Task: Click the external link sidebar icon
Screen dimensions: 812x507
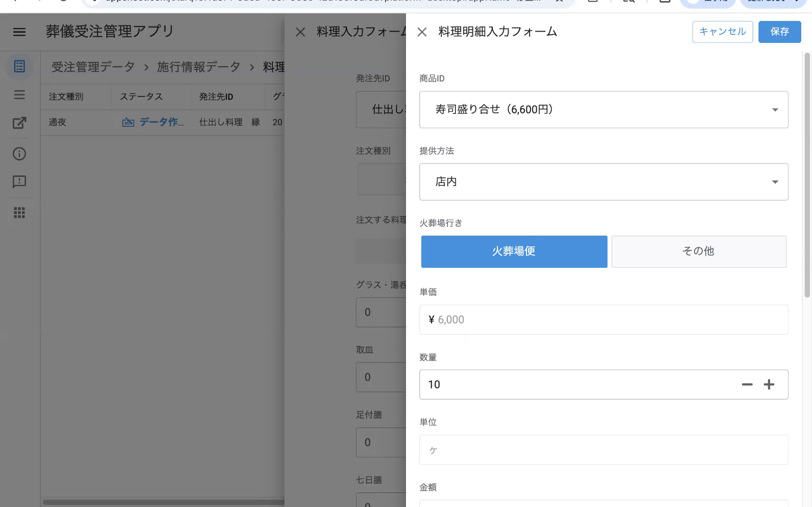Action: click(x=19, y=123)
